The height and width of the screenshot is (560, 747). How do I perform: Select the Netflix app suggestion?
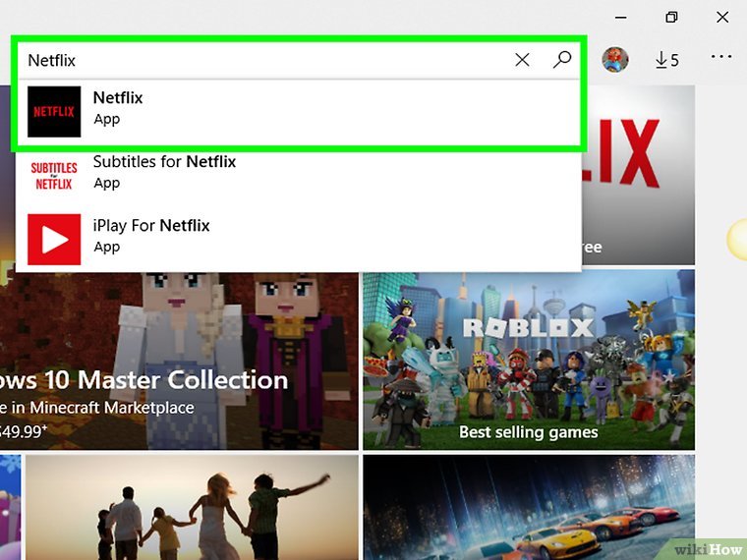coord(298,111)
